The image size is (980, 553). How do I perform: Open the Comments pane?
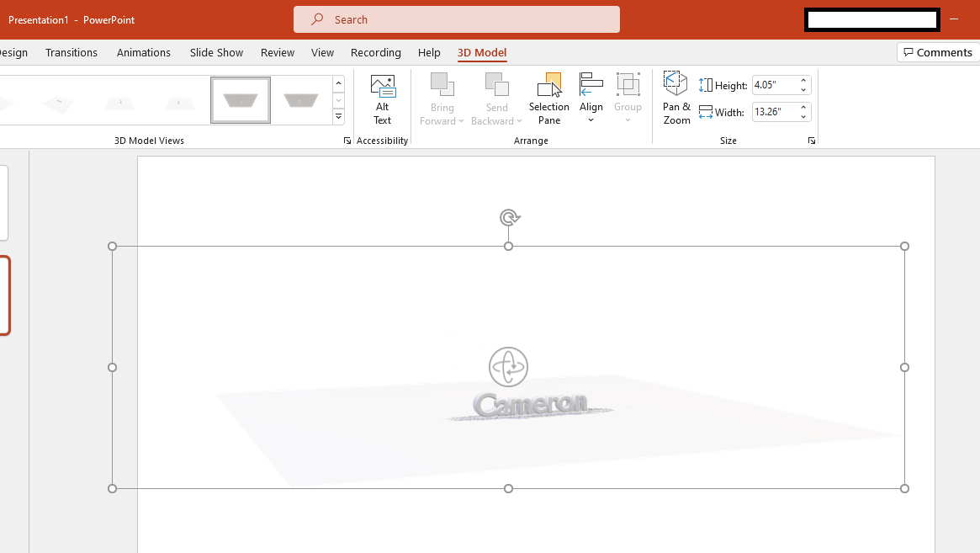(937, 52)
